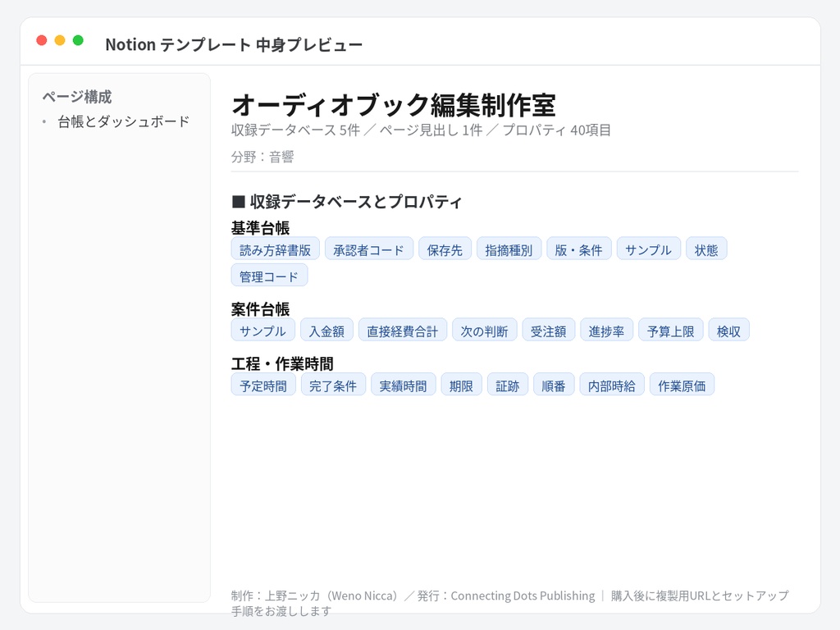Click the 案件台帳 database heading
Viewport: 840px width, 630px height.
pos(260,309)
